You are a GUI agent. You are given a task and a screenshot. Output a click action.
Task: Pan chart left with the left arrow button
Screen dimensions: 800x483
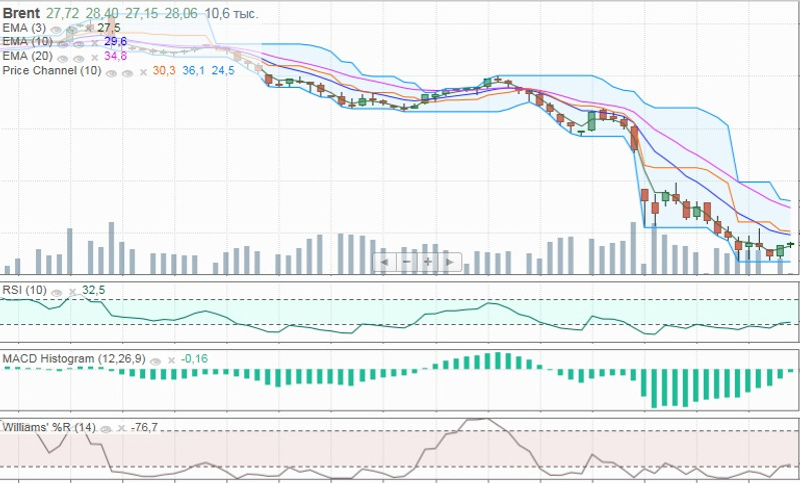pos(385,262)
